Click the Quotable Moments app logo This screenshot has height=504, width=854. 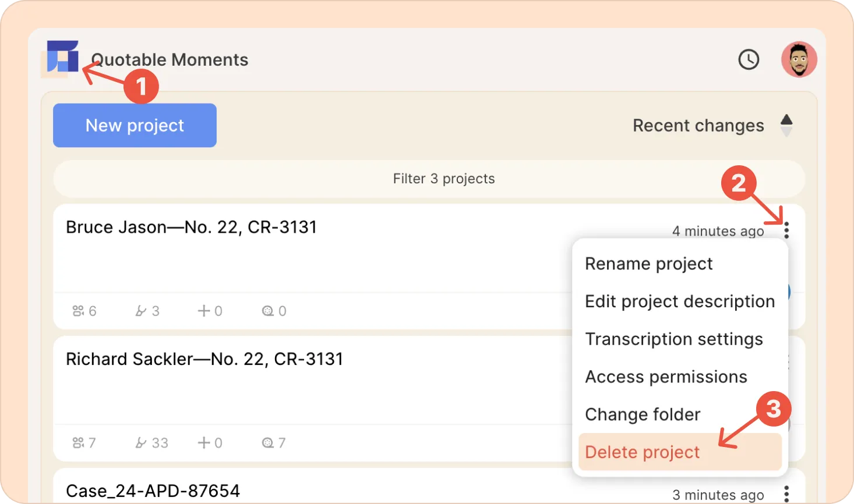click(62, 57)
